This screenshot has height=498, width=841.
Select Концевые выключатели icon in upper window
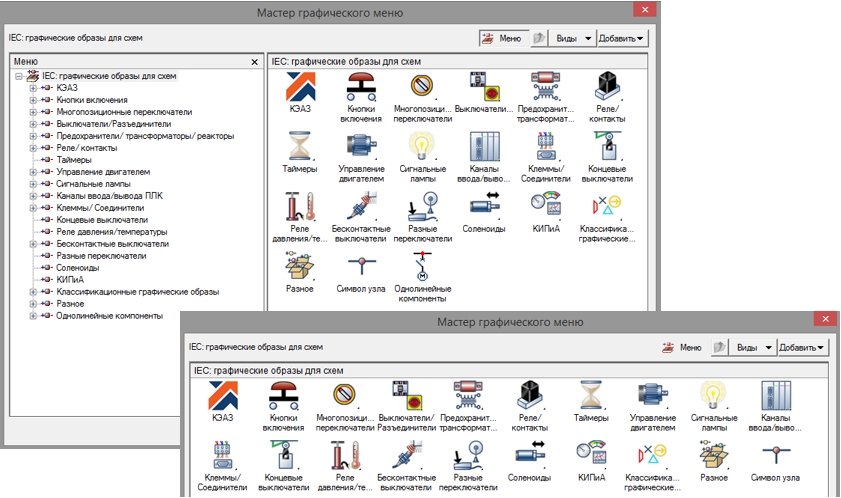click(x=607, y=147)
